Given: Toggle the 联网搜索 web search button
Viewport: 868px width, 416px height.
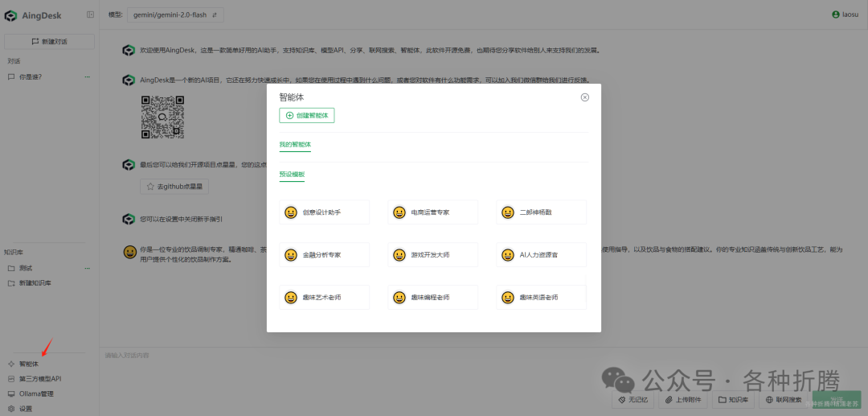Looking at the screenshot, I should pyautogui.click(x=784, y=399).
